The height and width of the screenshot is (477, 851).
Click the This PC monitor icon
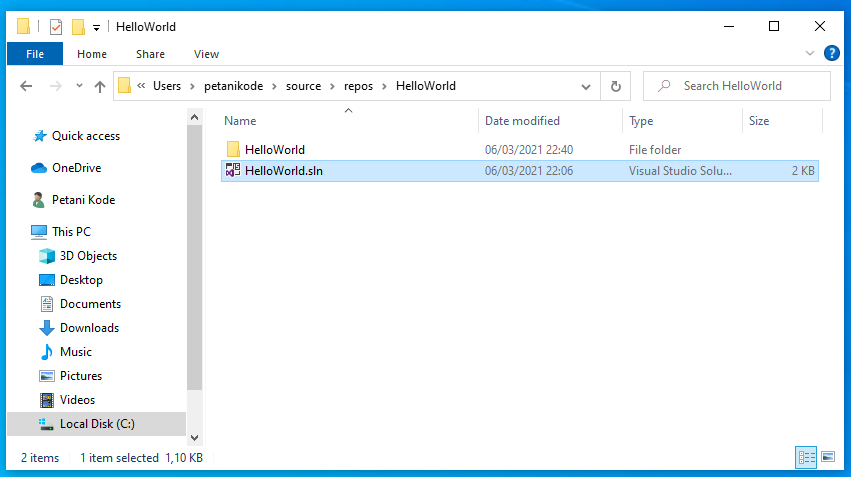(x=39, y=232)
